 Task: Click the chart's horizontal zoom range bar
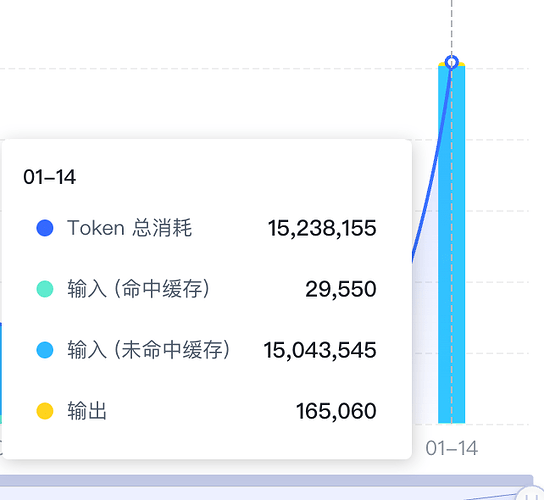tap(266, 481)
